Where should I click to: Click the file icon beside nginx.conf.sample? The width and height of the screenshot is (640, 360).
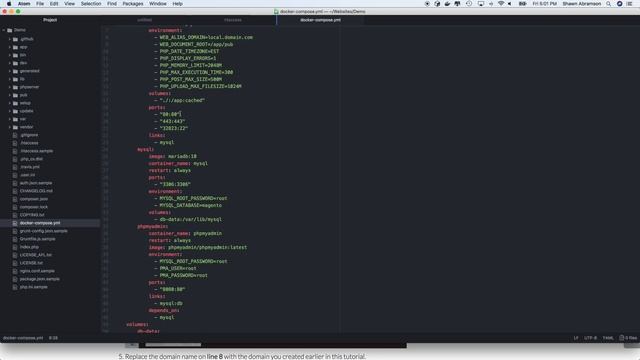tap(15, 271)
